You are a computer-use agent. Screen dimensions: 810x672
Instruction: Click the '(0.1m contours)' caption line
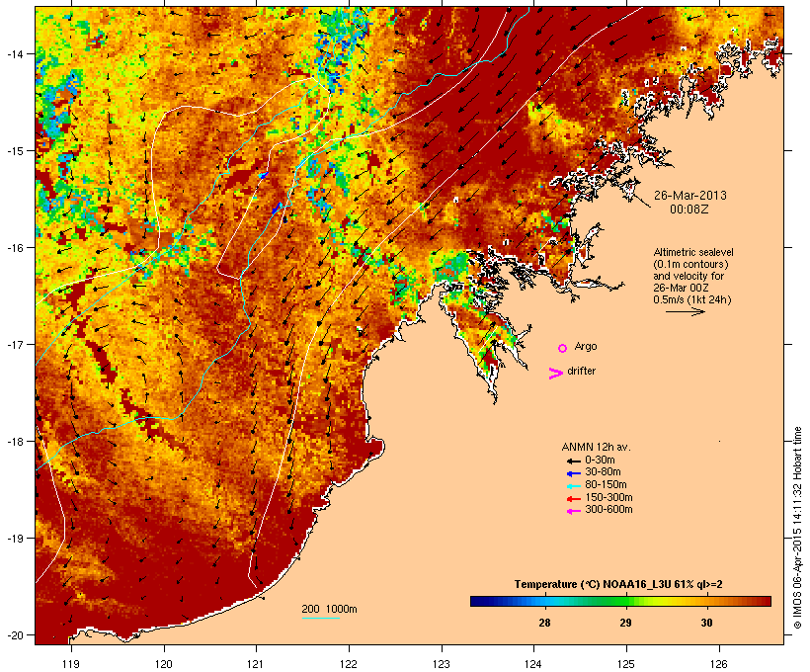(690, 264)
